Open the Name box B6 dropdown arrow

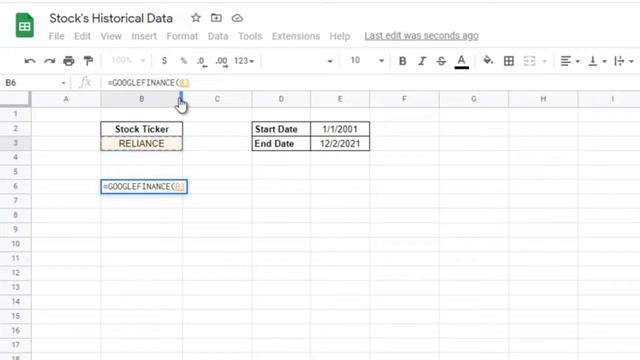tap(63, 83)
